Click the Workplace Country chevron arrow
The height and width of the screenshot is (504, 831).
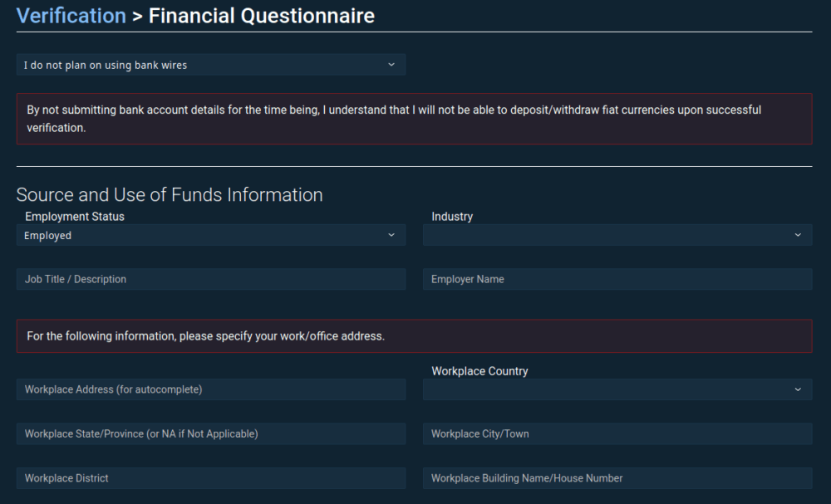pyautogui.click(x=798, y=389)
